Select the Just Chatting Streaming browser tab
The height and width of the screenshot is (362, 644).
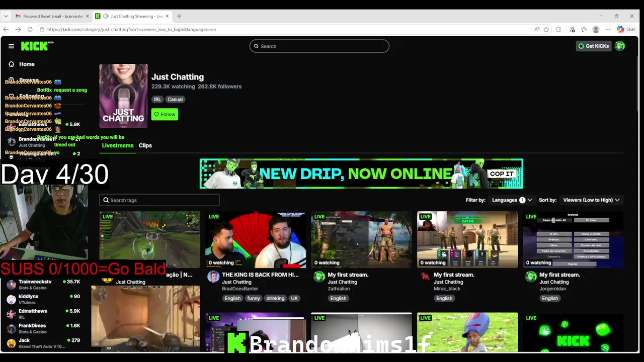click(132, 16)
